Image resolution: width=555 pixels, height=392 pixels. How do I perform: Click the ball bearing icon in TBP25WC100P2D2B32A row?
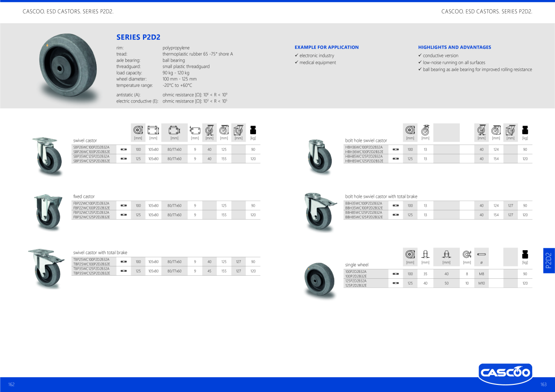coord(124,262)
